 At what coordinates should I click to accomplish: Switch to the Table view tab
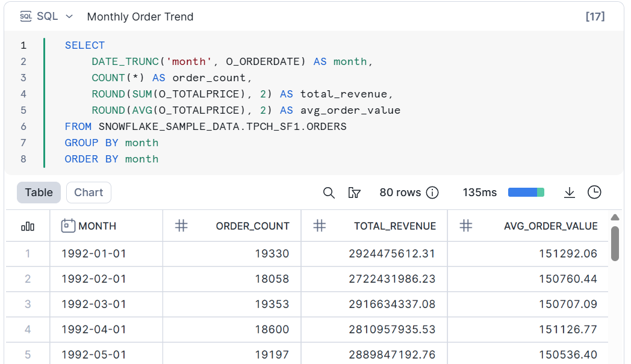pyautogui.click(x=39, y=193)
